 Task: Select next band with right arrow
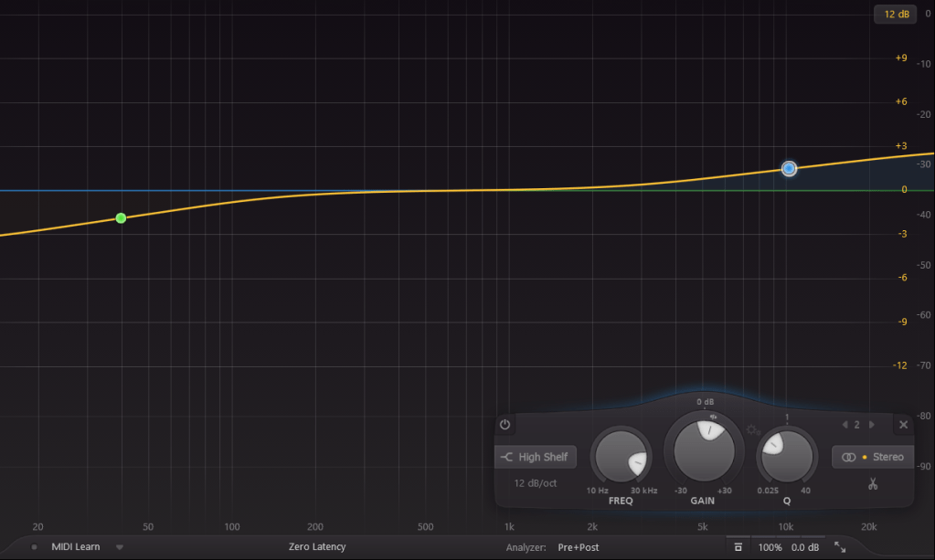871,425
